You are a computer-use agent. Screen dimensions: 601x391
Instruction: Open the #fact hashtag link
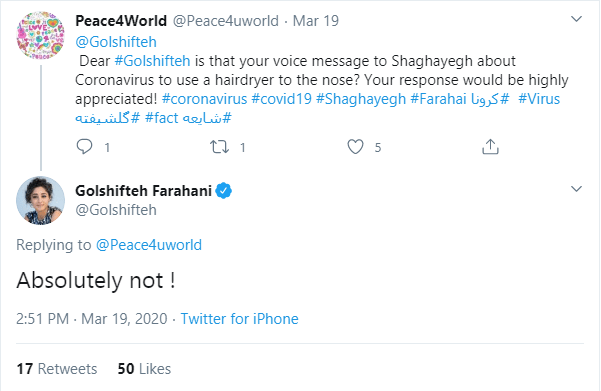pos(161,118)
